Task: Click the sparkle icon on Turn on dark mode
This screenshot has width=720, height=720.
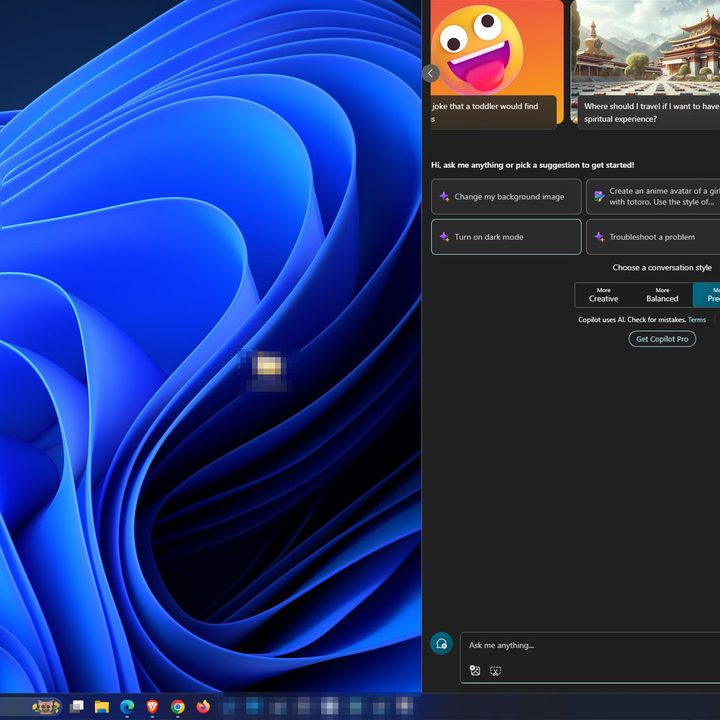Action: pyautogui.click(x=444, y=237)
